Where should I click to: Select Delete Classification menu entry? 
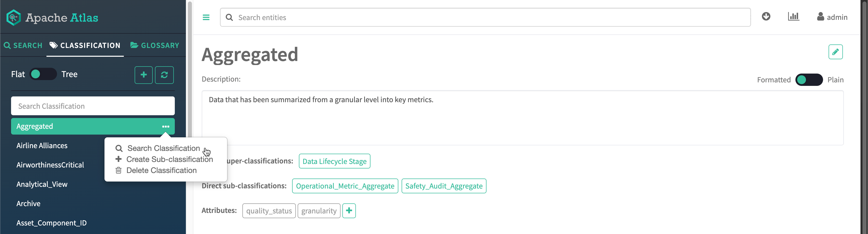tap(161, 170)
